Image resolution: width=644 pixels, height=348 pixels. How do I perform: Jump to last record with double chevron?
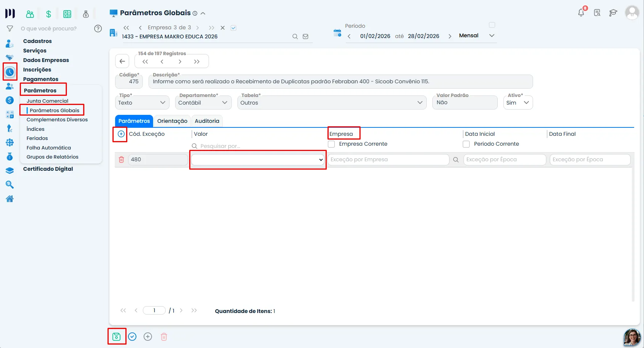click(197, 62)
